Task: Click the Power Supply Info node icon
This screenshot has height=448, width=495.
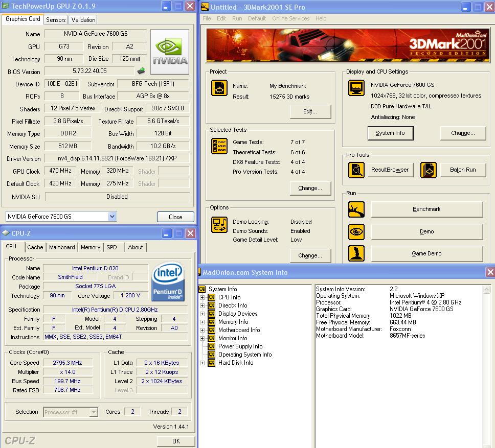Action: (x=212, y=346)
